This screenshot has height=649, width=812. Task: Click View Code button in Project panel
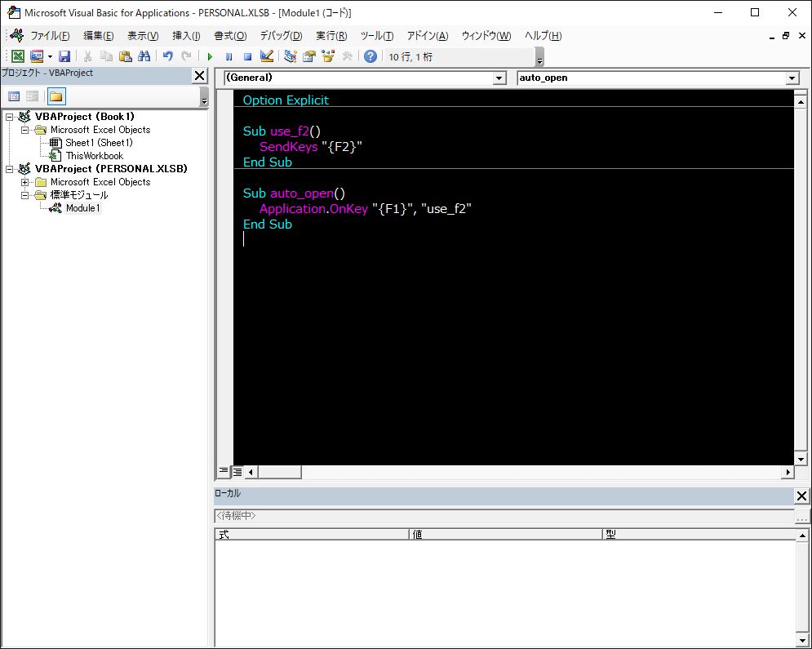coord(14,96)
